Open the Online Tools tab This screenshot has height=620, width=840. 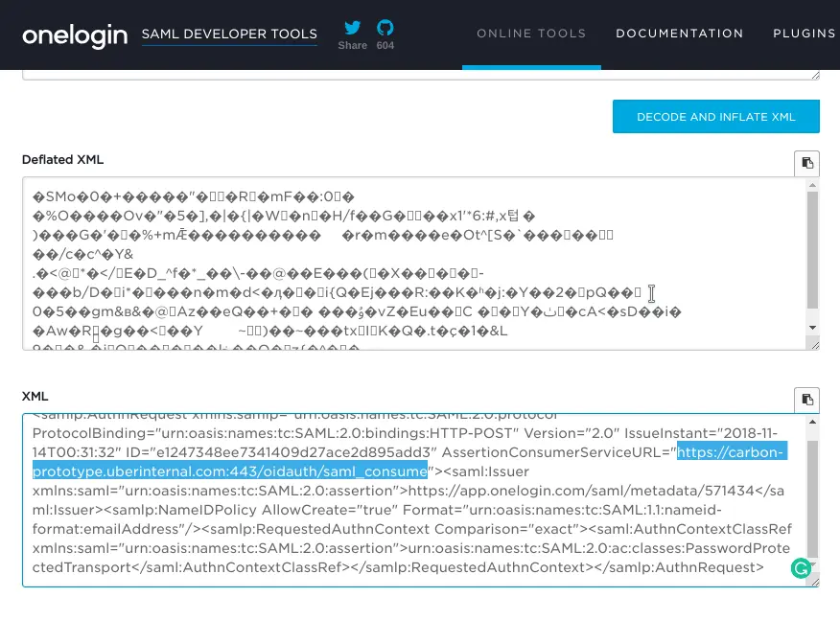[531, 34]
